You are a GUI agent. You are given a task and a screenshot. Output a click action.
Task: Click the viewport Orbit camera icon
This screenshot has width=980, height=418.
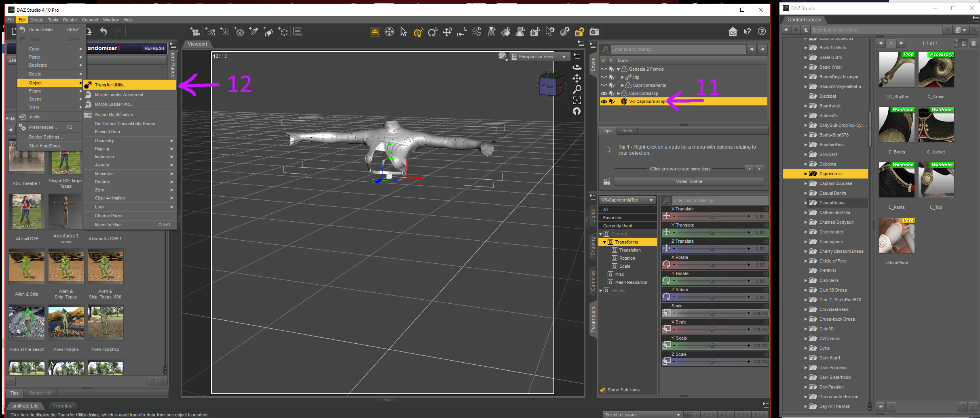tap(577, 67)
